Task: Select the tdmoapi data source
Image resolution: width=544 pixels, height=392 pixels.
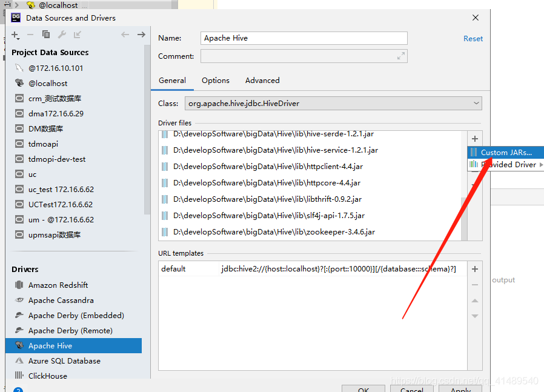Action: click(x=43, y=144)
